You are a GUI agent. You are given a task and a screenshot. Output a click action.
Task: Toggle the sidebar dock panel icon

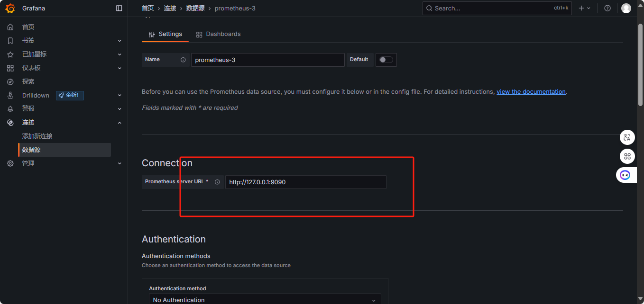(119, 8)
